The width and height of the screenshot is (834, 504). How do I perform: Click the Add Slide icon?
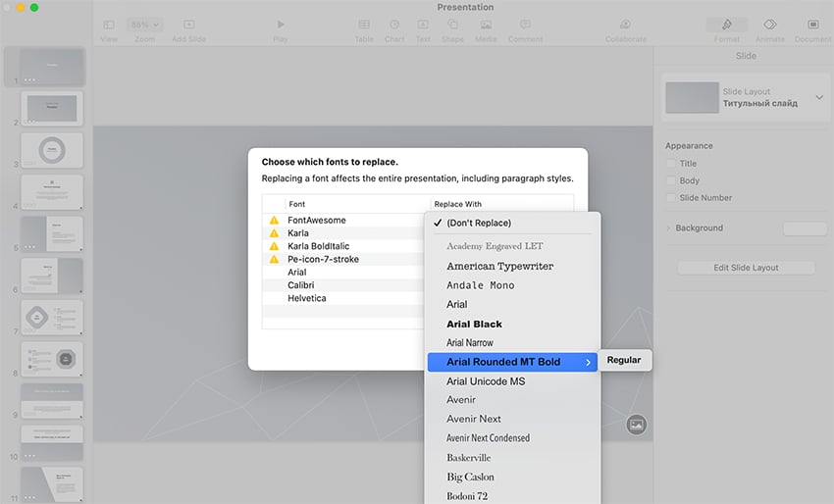[x=188, y=25]
